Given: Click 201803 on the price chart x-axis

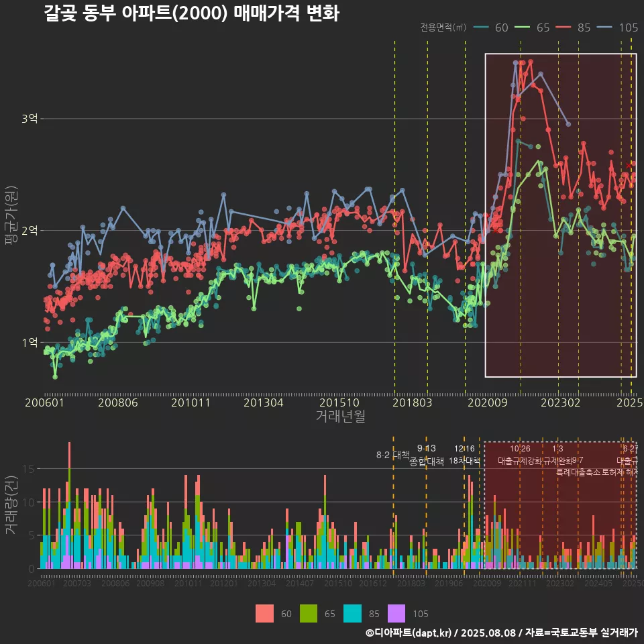Looking at the screenshot, I should [413, 402].
